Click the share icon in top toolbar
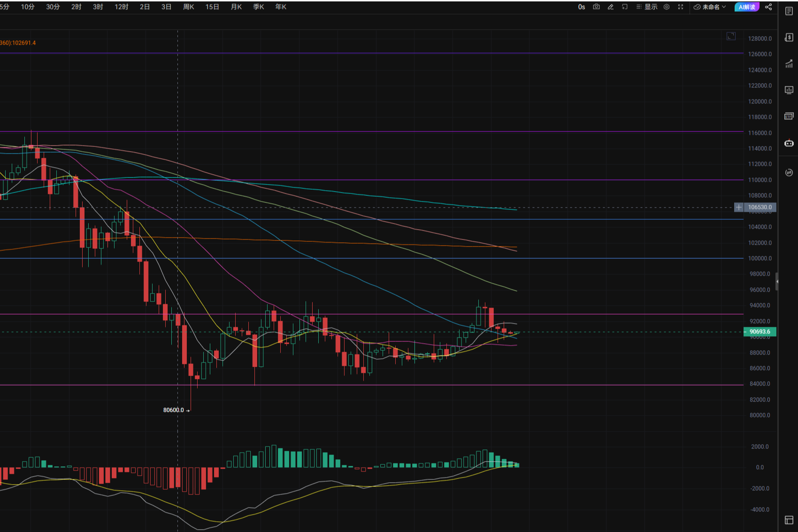The image size is (798, 532). (x=768, y=7)
